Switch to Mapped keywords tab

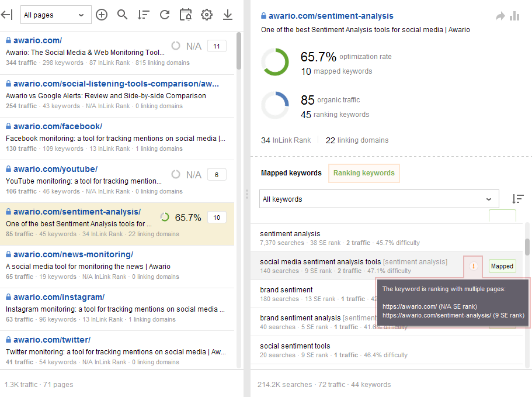click(291, 173)
